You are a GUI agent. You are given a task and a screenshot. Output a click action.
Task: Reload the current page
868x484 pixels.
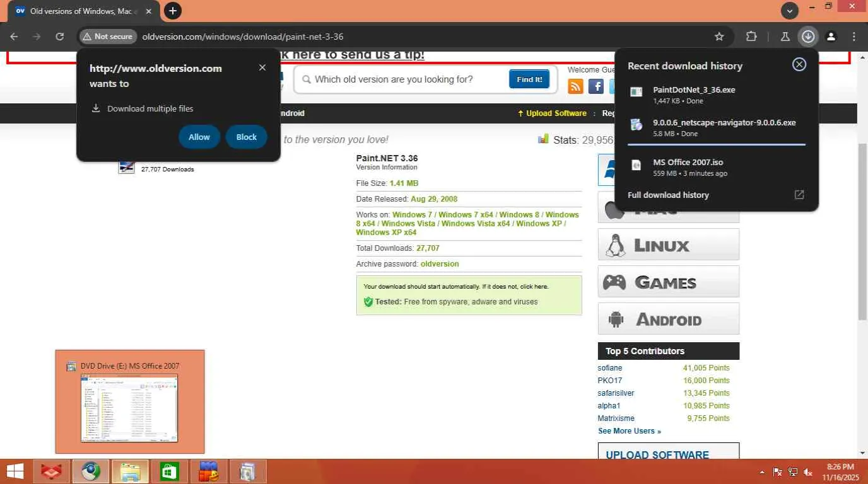coord(59,37)
